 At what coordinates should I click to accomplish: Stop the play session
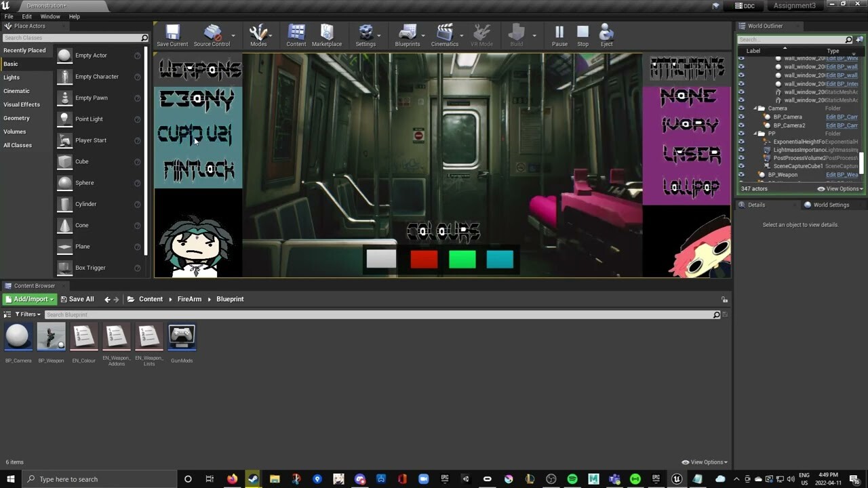583,36
